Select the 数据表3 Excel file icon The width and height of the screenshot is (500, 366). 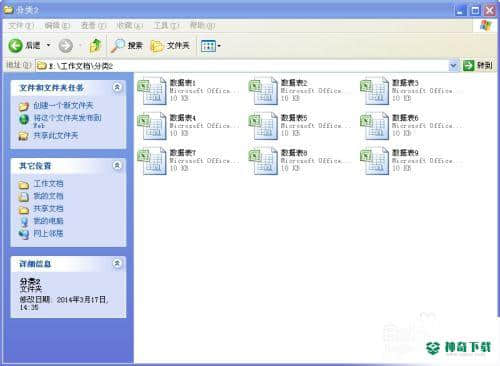coord(375,91)
